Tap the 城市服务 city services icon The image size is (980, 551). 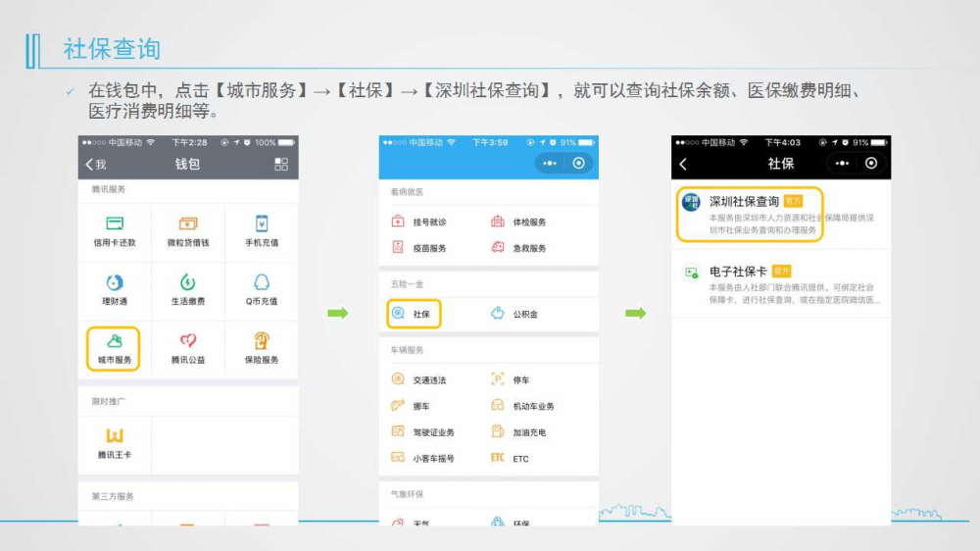tap(115, 347)
